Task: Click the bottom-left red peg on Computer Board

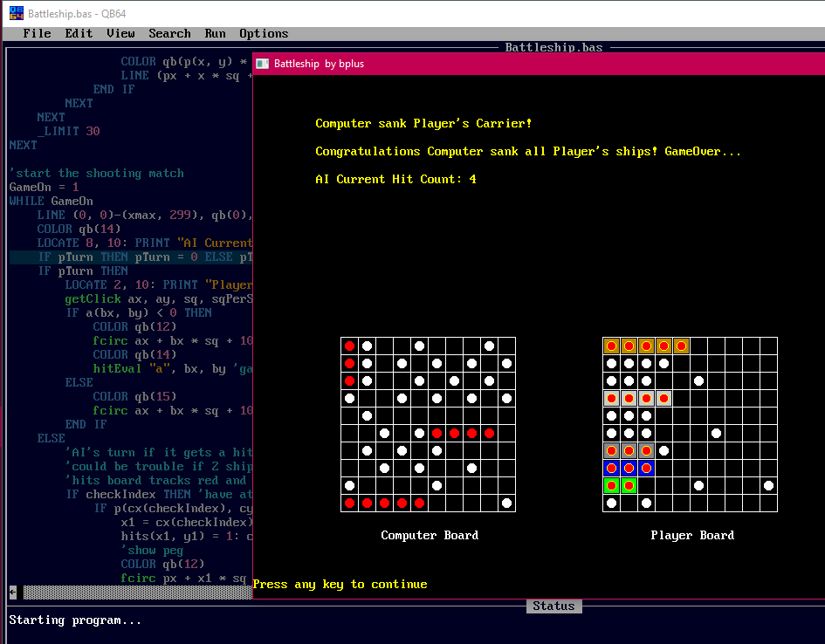Action: coord(349,503)
